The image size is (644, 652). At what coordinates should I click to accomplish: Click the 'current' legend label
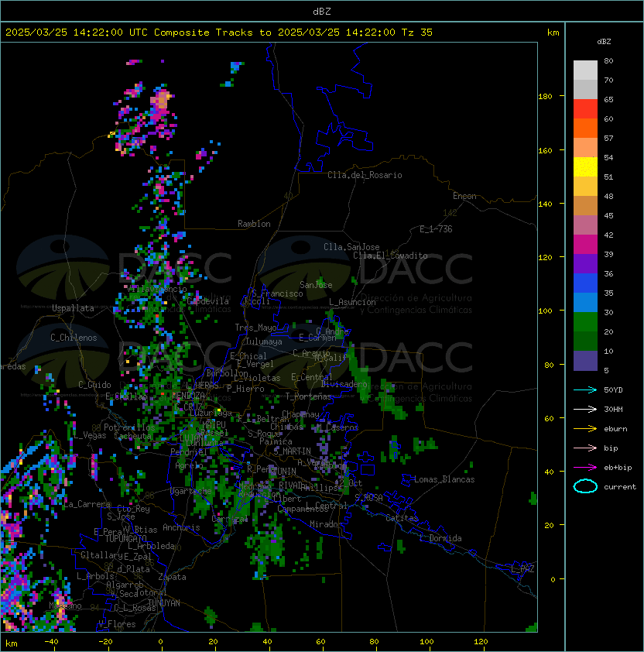[x=620, y=487]
